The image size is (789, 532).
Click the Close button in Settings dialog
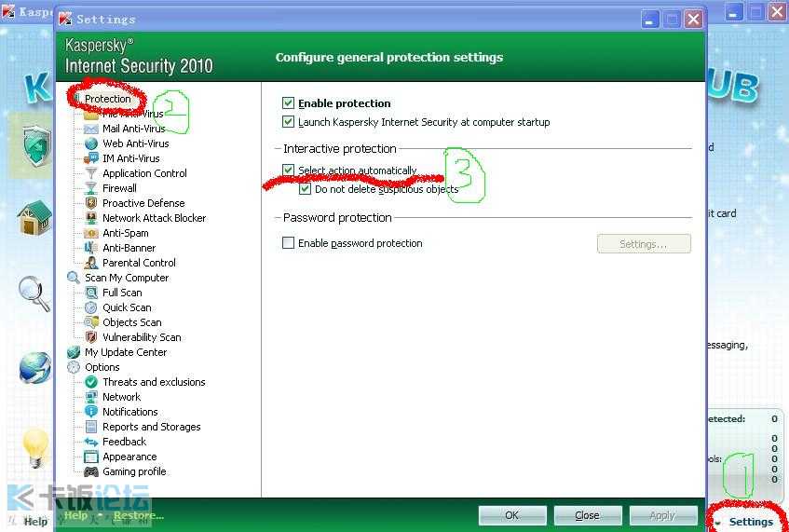pos(588,515)
